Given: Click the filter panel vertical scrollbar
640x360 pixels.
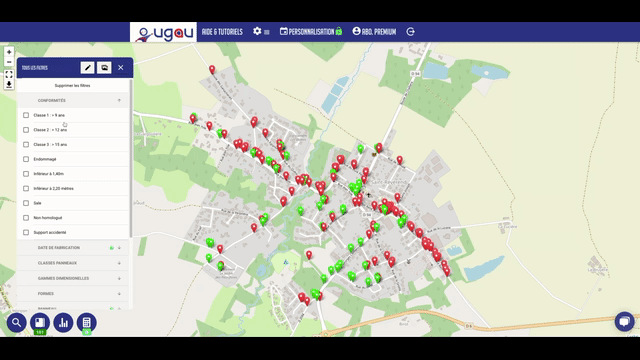Looking at the screenshot, I should (131, 158).
